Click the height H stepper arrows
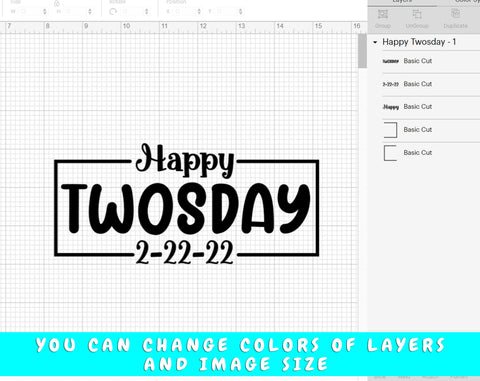The image size is (480, 381). tap(90, 12)
